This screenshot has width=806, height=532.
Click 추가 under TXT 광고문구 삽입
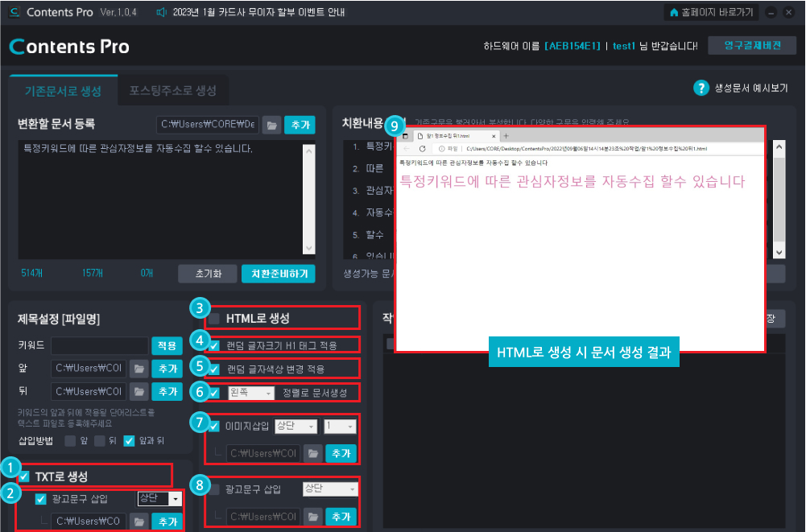pyautogui.click(x=167, y=522)
